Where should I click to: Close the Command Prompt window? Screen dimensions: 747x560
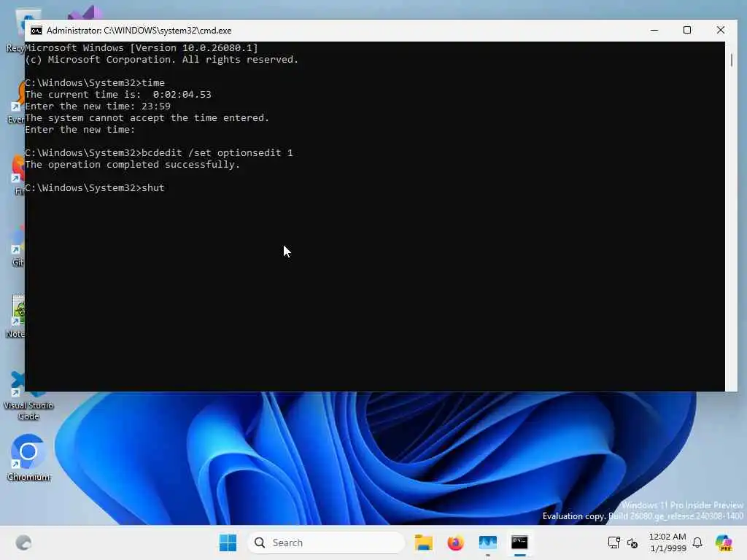[720, 30]
